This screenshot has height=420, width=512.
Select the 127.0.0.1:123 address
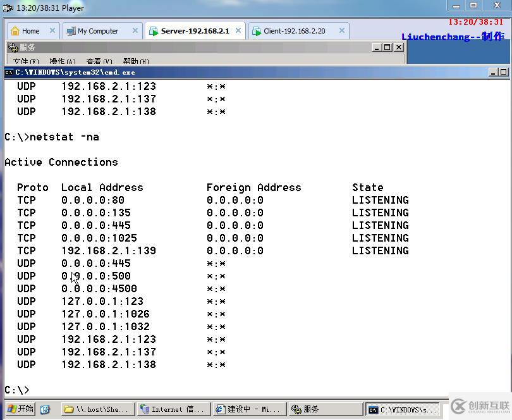102,301
